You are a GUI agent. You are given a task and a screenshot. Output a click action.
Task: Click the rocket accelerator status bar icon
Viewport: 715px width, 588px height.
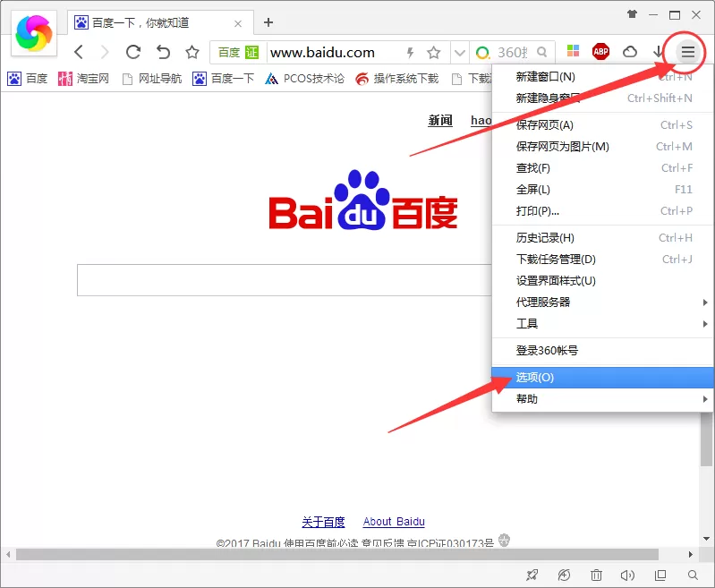(532, 575)
